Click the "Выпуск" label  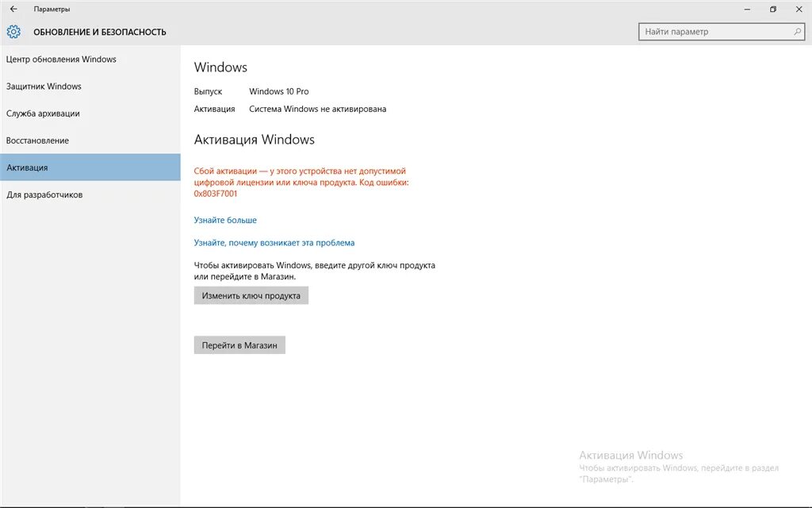(209, 91)
